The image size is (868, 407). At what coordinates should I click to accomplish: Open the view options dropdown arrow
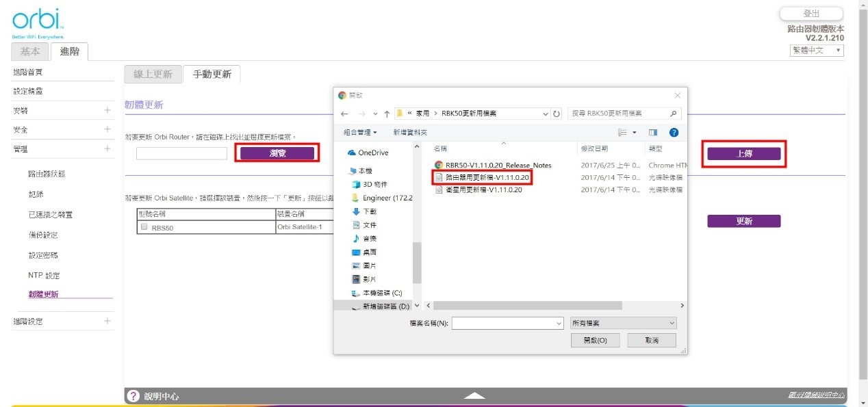(x=634, y=132)
